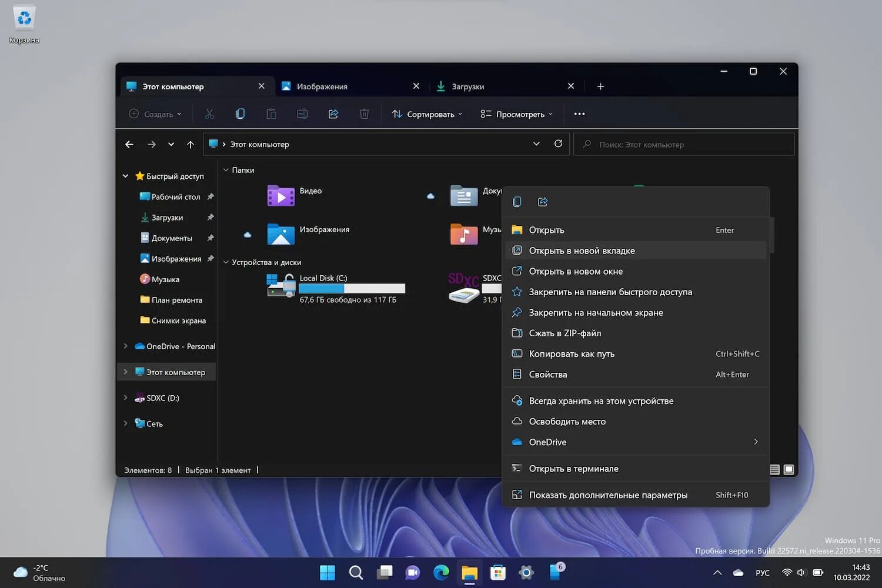This screenshot has height=588, width=882.
Task: Select Копировать как путь from context menu
Action: coord(571,353)
